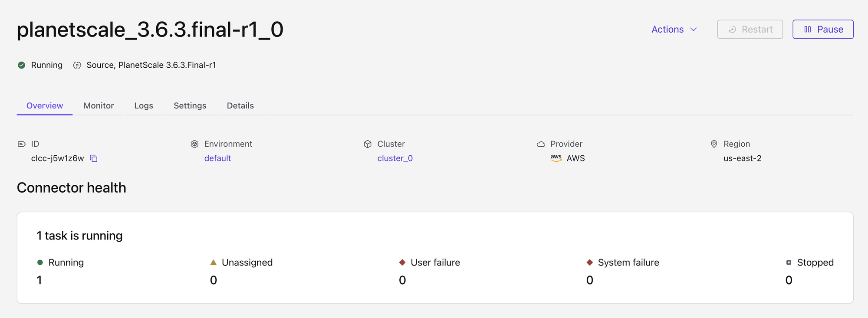The width and height of the screenshot is (868, 318).
Task: Go to the Settings tab
Action: pyautogui.click(x=190, y=106)
